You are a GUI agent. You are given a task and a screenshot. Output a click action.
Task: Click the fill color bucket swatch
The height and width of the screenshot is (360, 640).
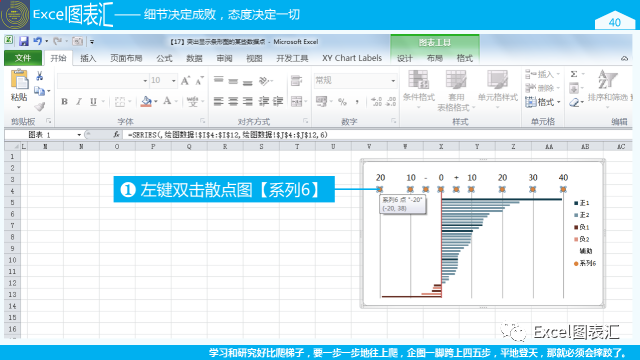pyautogui.click(x=147, y=102)
